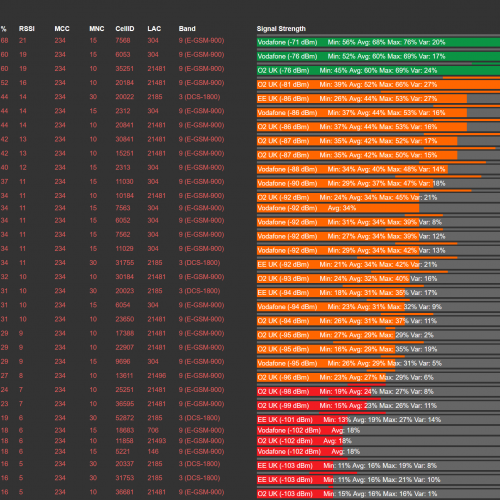Click the O2 UK (-103 dBm) signal bar
The image size is (500, 500).
[295, 494]
